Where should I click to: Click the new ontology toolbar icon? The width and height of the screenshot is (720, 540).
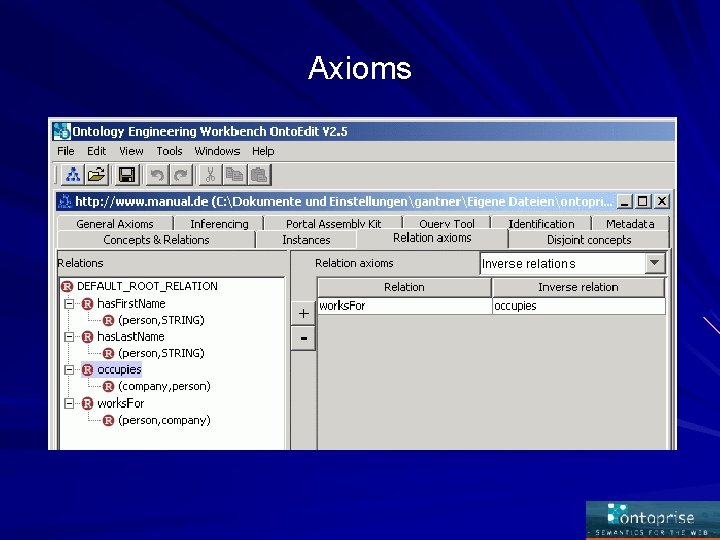coord(73,175)
